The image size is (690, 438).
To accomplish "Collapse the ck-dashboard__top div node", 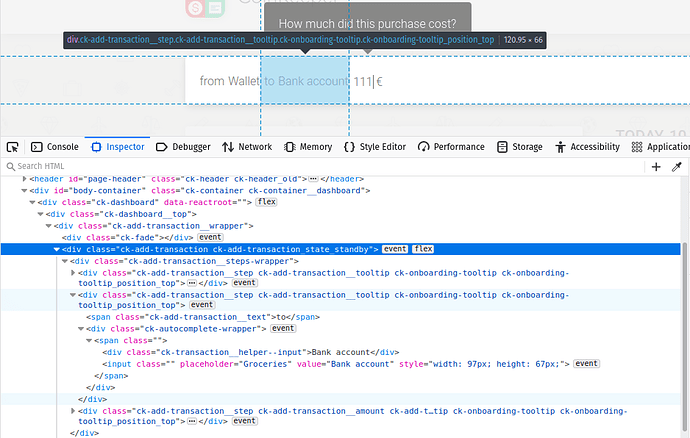I will point(40,214).
